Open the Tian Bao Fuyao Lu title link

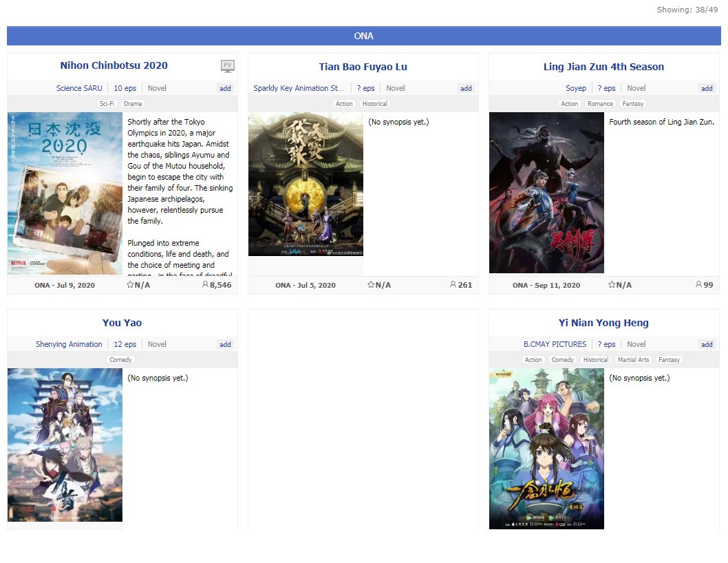coord(363,67)
